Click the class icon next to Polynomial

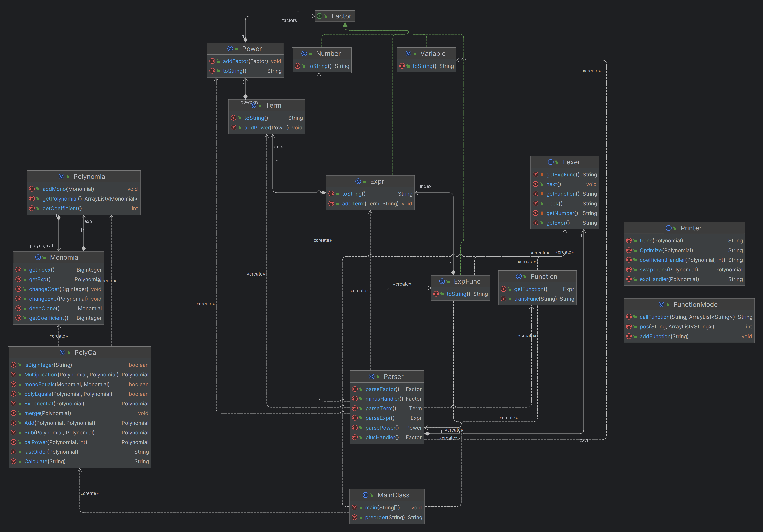point(61,176)
